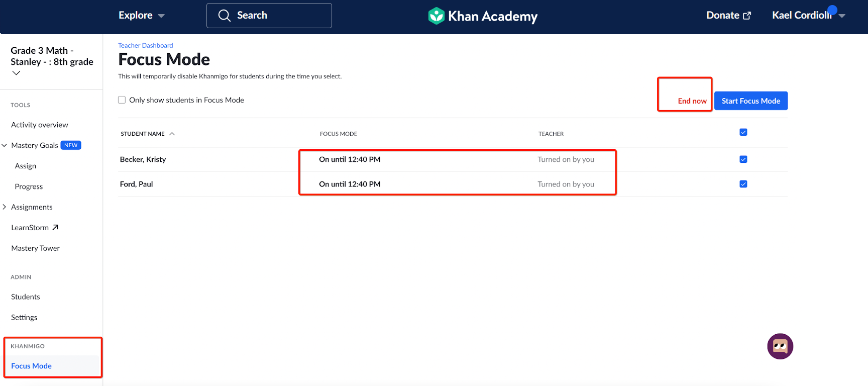Click Becker, Kristy student name

[143, 159]
